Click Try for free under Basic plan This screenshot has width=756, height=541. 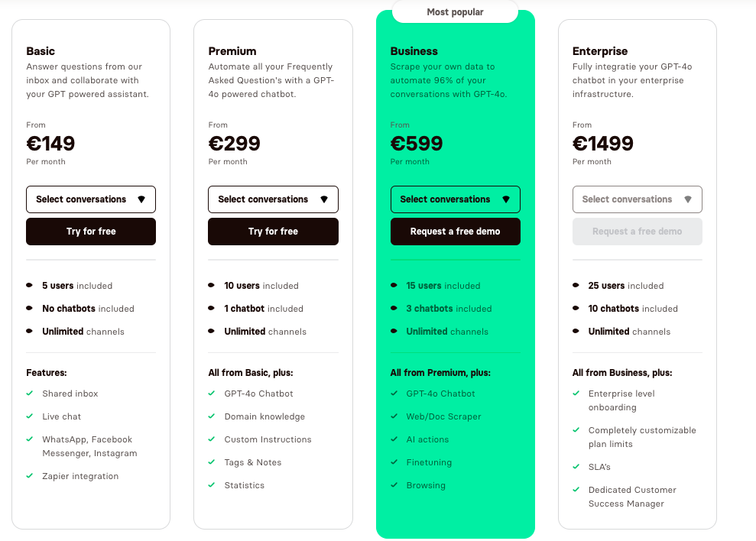pyautogui.click(x=90, y=231)
